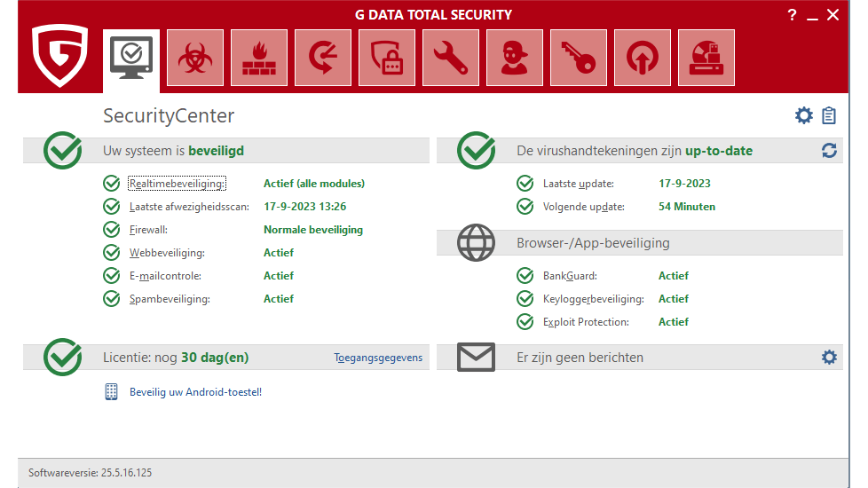Click 'De virushandtekeningen zijn up-to-date' header text
868x488 pixels.
point(635,151)
